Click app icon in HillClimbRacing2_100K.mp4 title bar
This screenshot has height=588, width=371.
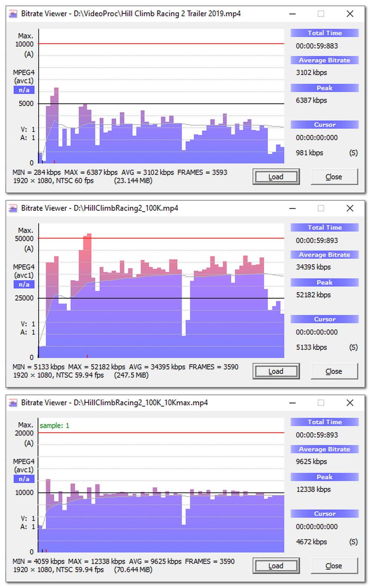click(x=13, y=209)
